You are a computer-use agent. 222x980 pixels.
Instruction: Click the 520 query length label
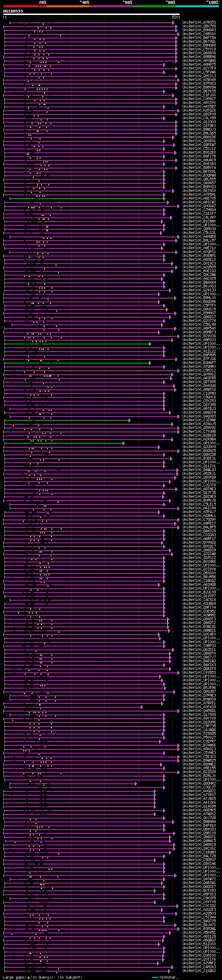(x=175, y=17)
